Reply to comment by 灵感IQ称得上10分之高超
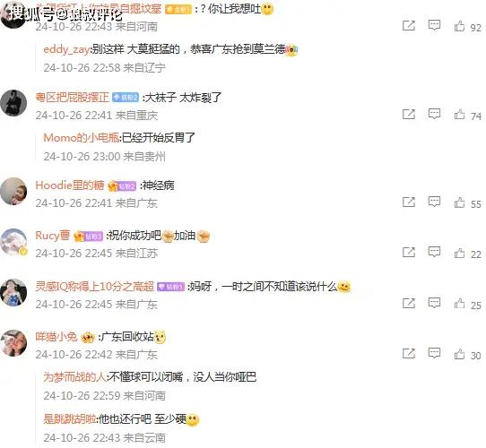Viewport: 486px width, 448px height. 434,303
